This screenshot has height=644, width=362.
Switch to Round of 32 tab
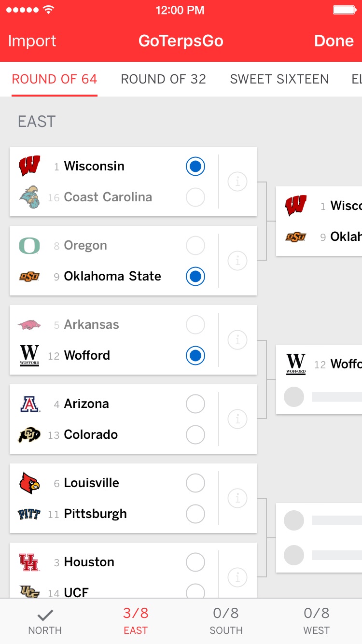coord(163,79)
